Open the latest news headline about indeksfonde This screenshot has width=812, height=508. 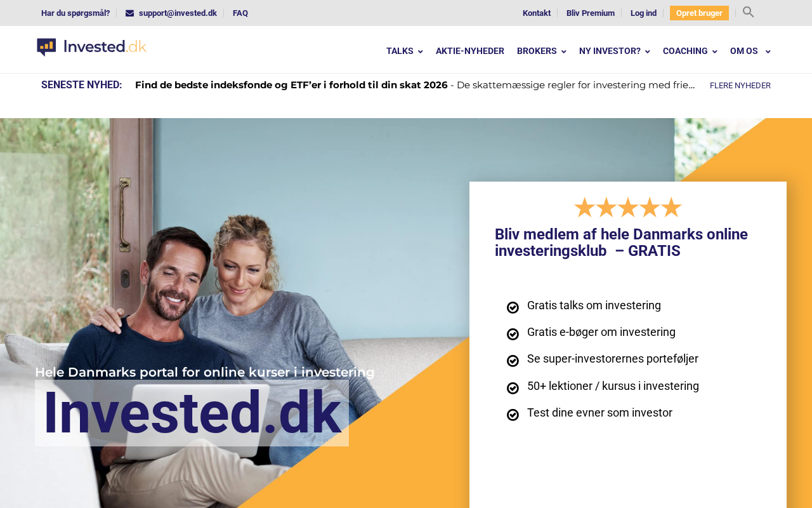pos(291,85)
